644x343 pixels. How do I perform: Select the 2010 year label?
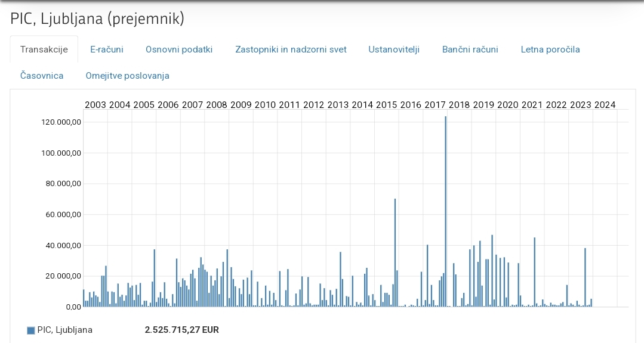(265, 105)
